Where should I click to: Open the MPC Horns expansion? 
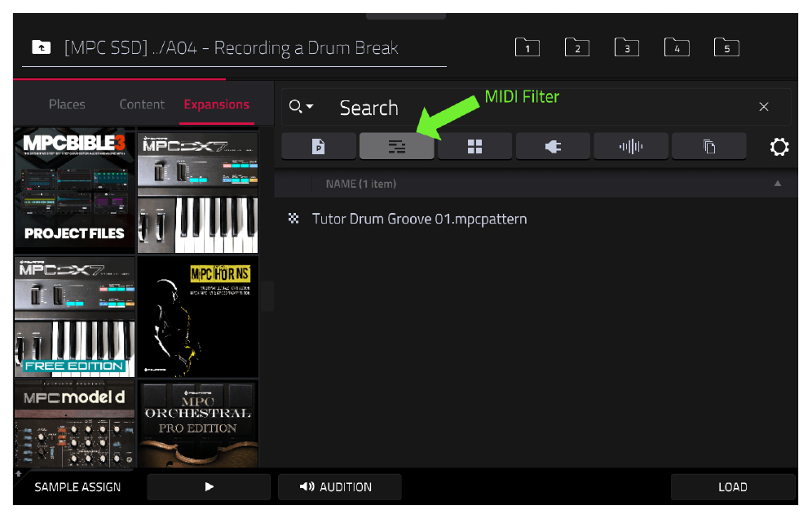click(198, 317)
